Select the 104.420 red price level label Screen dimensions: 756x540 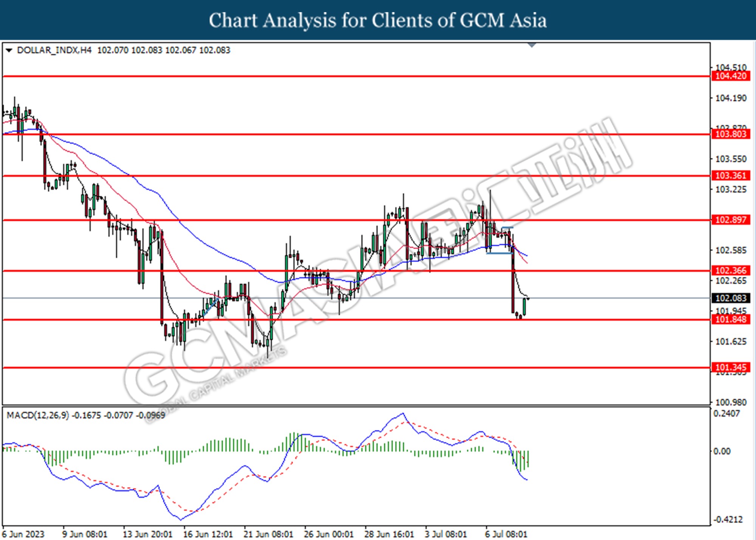pos(731,76)
